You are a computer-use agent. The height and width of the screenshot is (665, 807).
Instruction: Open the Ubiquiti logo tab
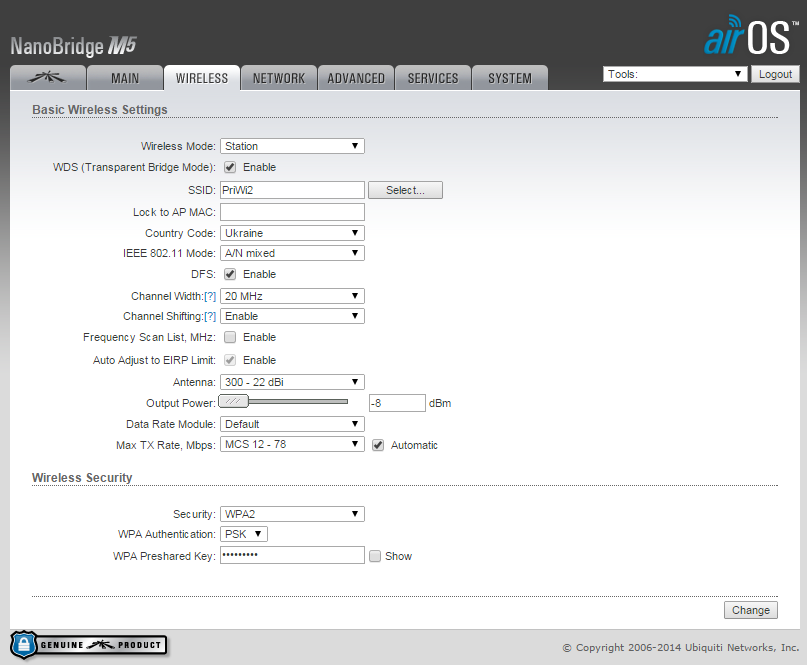(48, 78)
